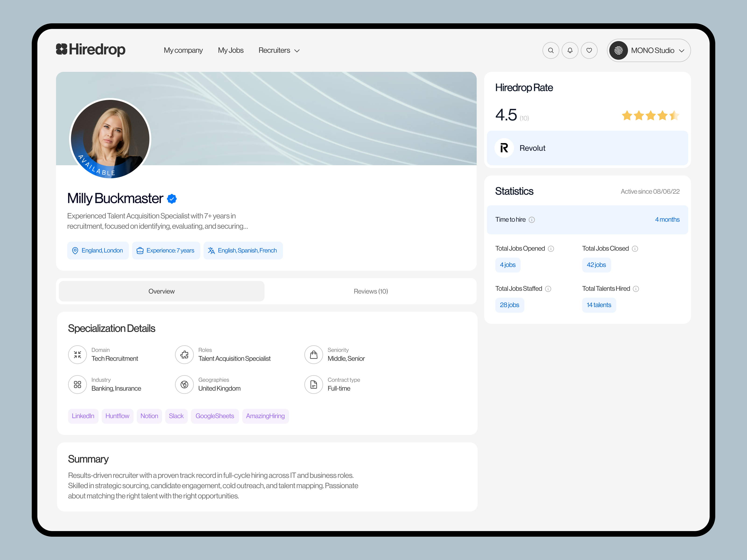The width and height of the screenshot is (747, 560).
Task: Click the Hiredrop logo
Action: coord(90,50)
